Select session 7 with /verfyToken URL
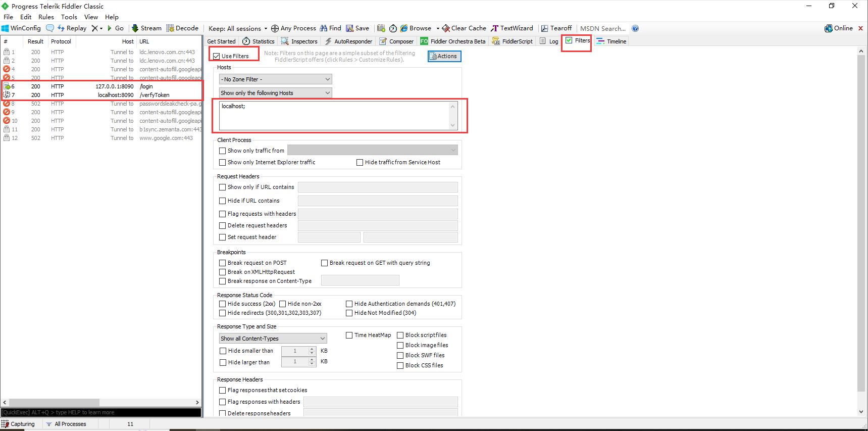 [101, 95]
